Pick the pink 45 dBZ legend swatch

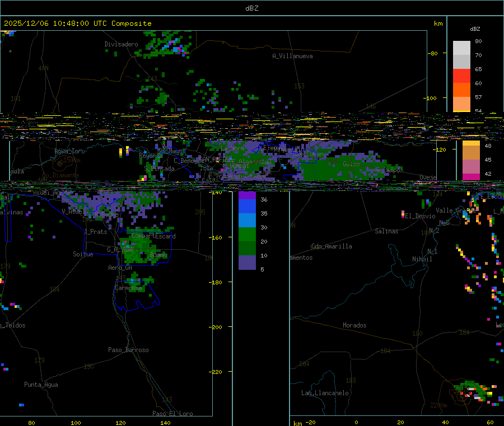point(471,166)
